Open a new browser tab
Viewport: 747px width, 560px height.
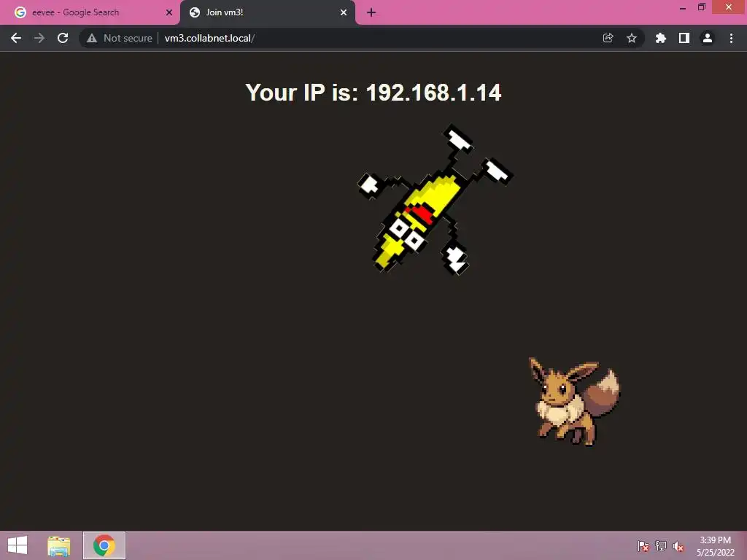pyautogui.click(x=371, y=12)
